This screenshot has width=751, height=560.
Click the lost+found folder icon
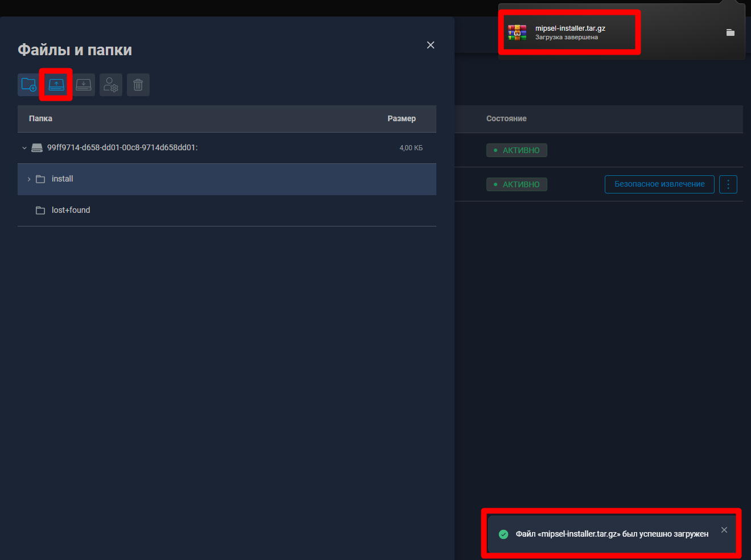[40, 211]
